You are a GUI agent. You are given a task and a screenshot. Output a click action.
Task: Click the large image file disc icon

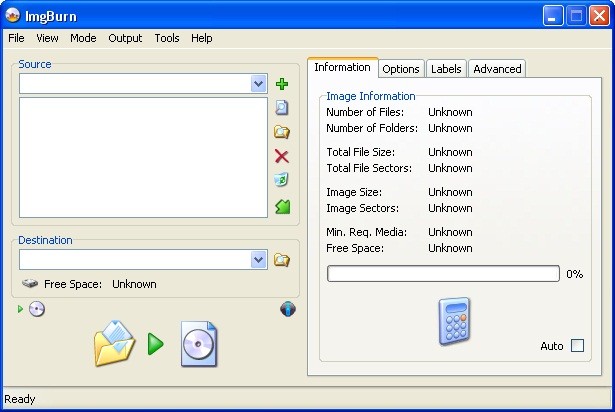pos(198,344)
